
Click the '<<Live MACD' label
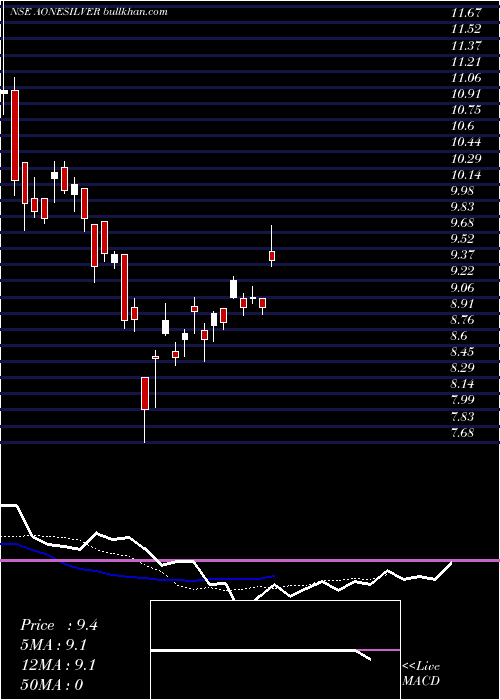[x=421, y=674]
